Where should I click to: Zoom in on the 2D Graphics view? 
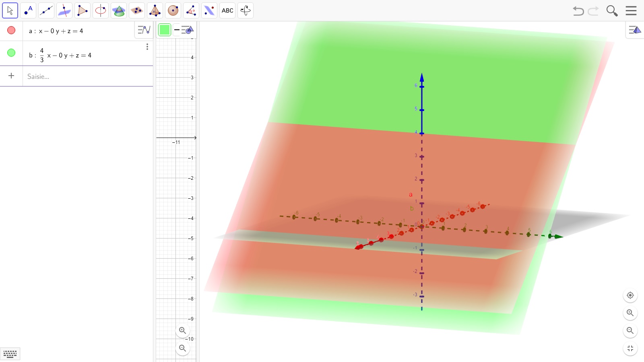pos(183,331)
